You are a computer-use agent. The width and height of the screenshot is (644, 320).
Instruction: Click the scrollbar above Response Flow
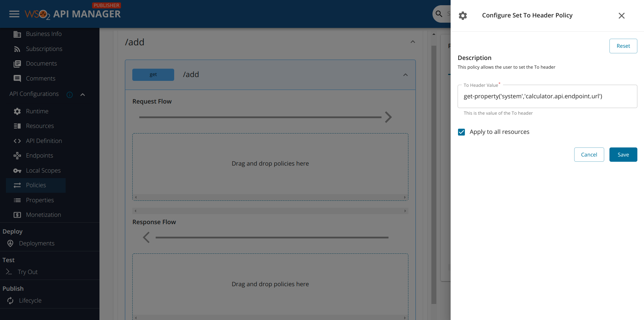tap(270, 211)
